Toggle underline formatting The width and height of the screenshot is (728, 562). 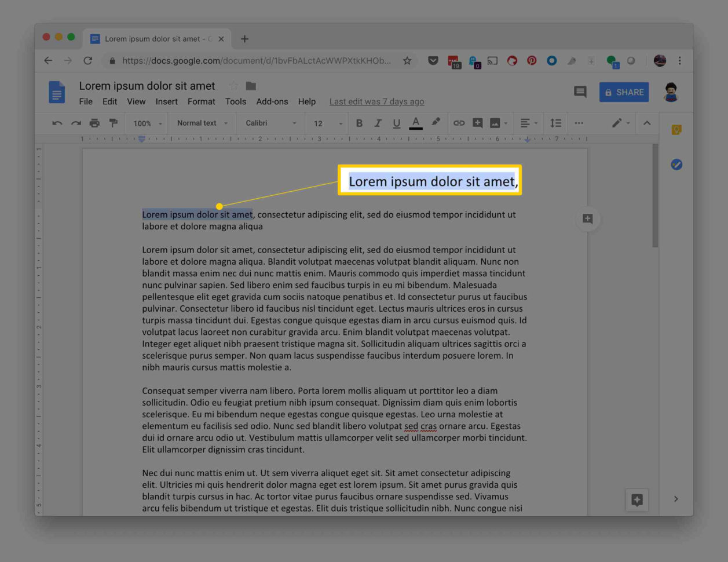coord(397,123)
